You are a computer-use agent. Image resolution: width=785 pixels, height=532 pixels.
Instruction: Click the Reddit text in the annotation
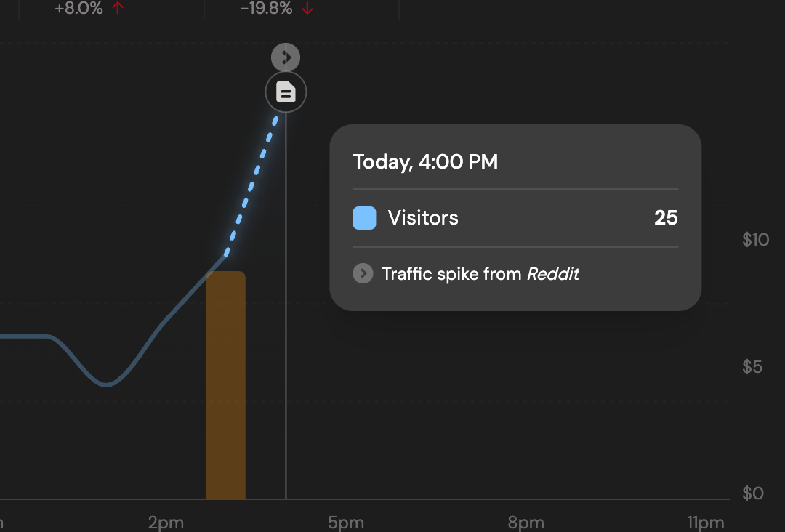coord(553,274)
